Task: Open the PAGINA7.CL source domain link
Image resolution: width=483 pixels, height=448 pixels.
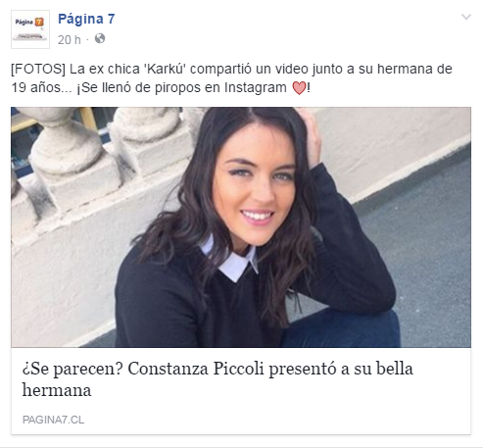Action: [53, 420]
